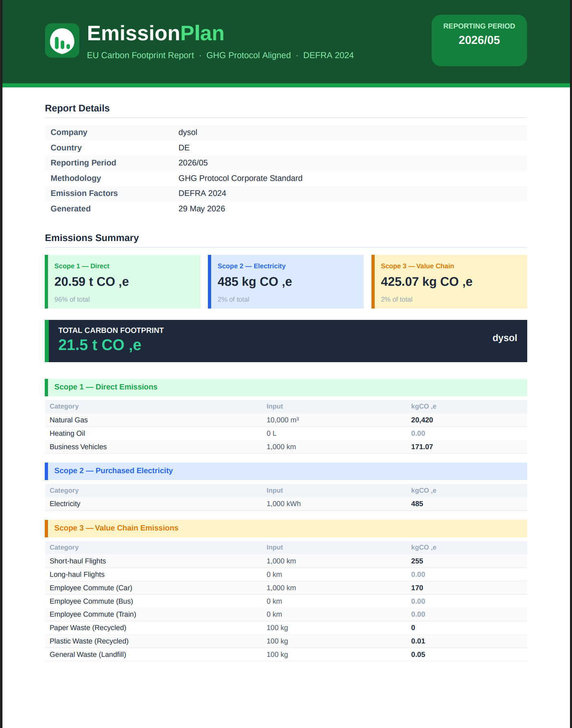Click 'GHG Protocol Aligned' in the header

249,55
